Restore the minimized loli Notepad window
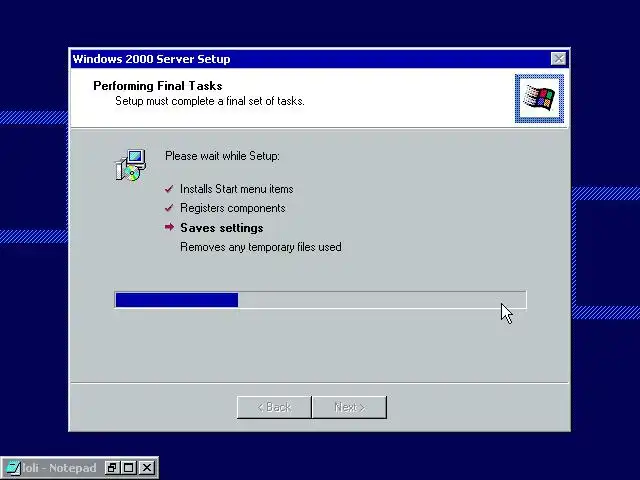This screenshot has height=480, width=640. coord(111,468)
